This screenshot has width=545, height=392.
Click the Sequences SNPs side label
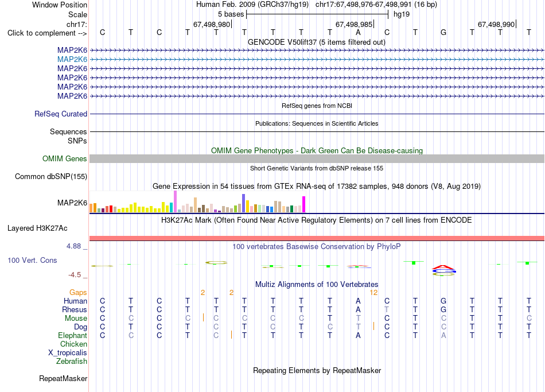pos(68,137)
